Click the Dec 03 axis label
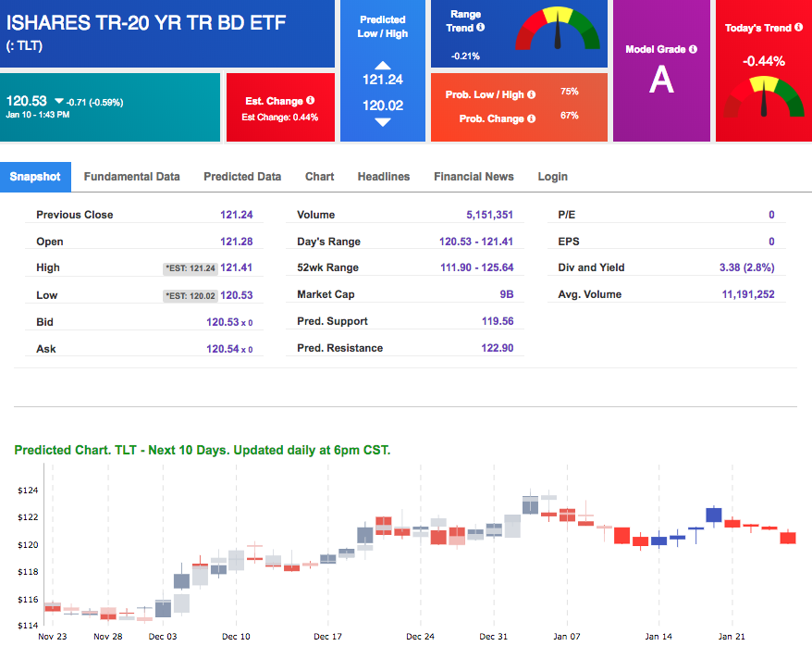The image size is (812, 646). point(163,636)
